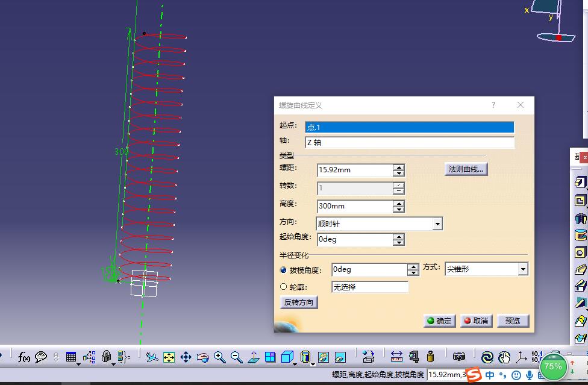Activate the Pan view tool
Viewport: 588px width, 385px height.
pos(186,357)
